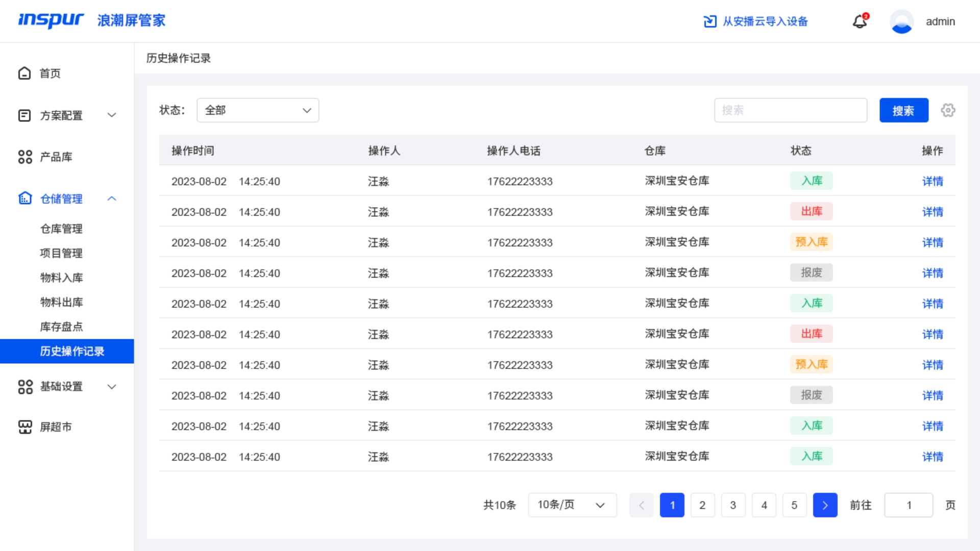Click 详情 in fourth row 报废
Screen dimensions: 980x551
[x=933, y=273]
